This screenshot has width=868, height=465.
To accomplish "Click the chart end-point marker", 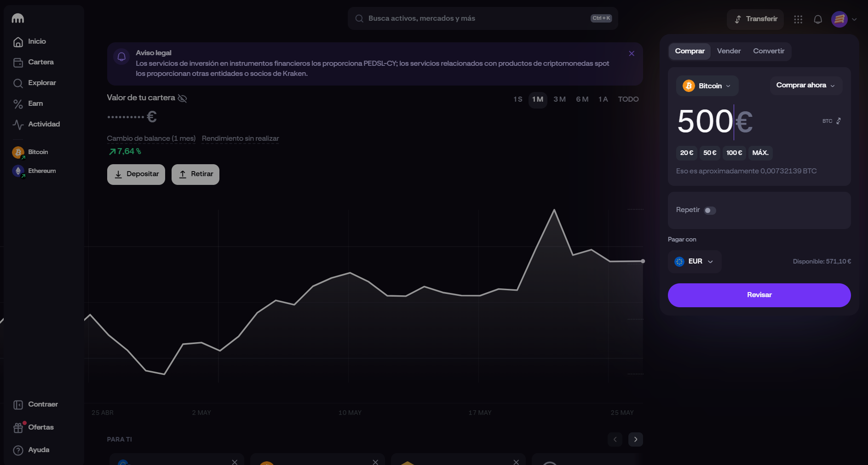I will pyautogui.click(x=643, y=261).
